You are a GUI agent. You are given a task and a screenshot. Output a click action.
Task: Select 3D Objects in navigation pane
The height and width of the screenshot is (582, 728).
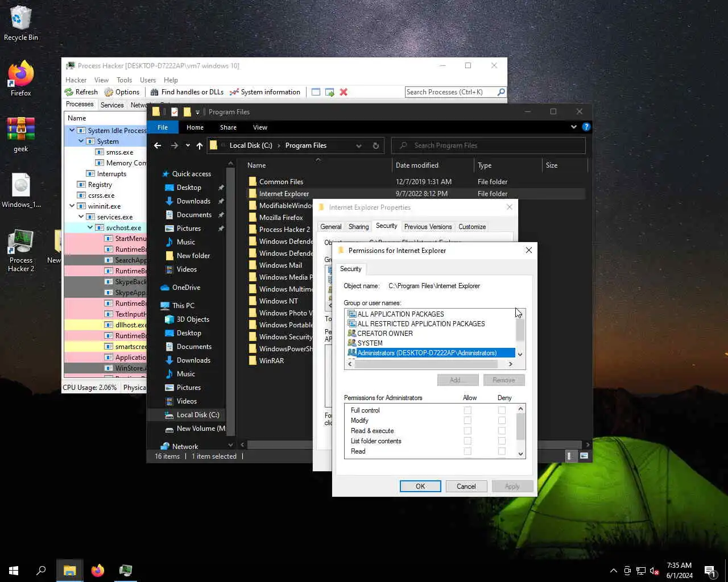[187, 319]
